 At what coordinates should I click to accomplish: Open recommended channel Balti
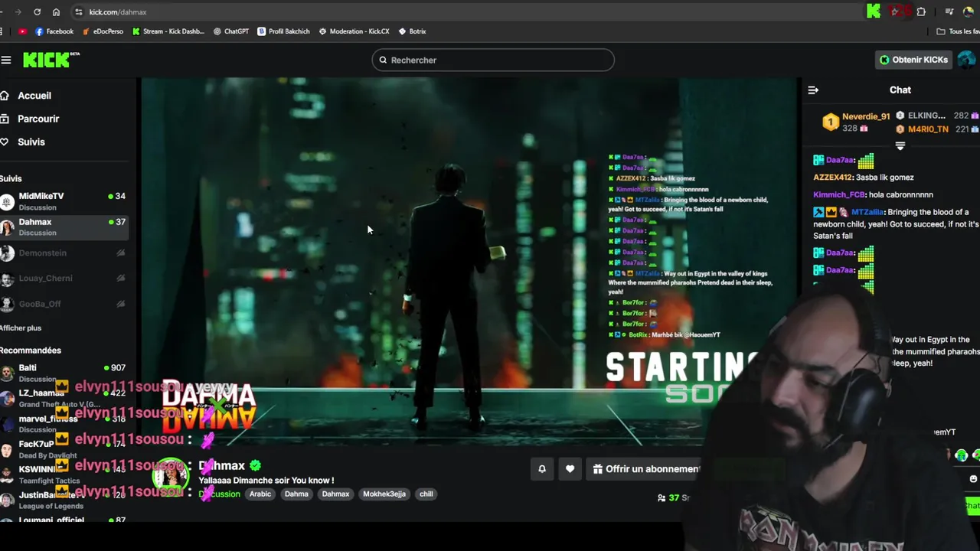click(64, 373)
